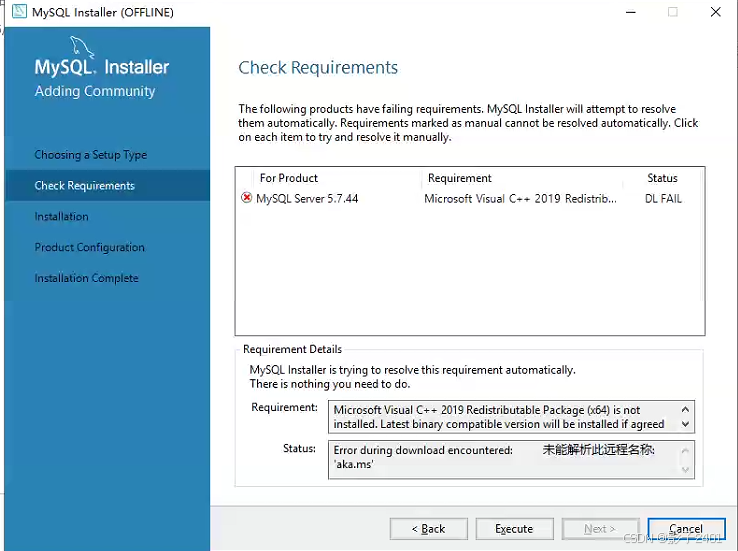Click the Execute button
The height and width of the screenshot is (551, 738).
[x=514, y=529]
